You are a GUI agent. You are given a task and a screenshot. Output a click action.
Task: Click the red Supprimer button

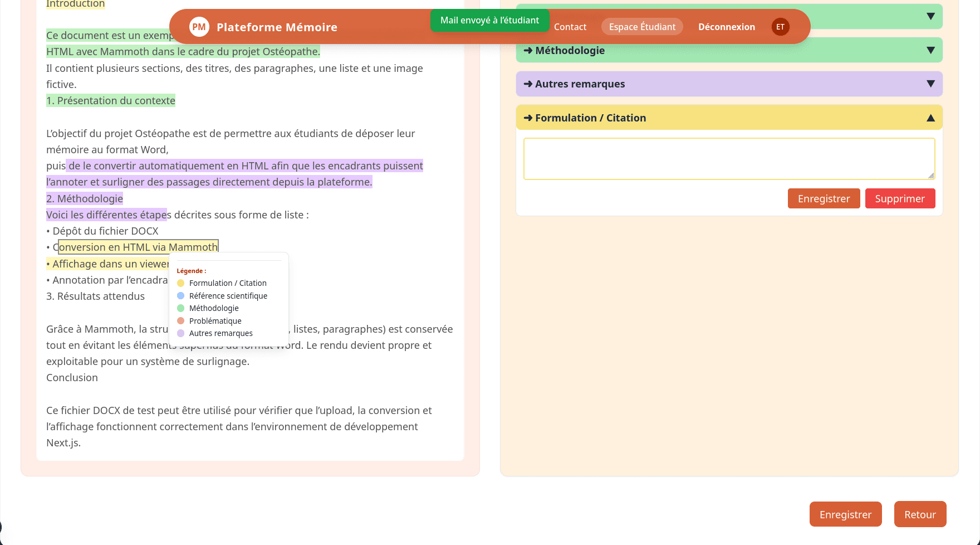tap(900, 198)
